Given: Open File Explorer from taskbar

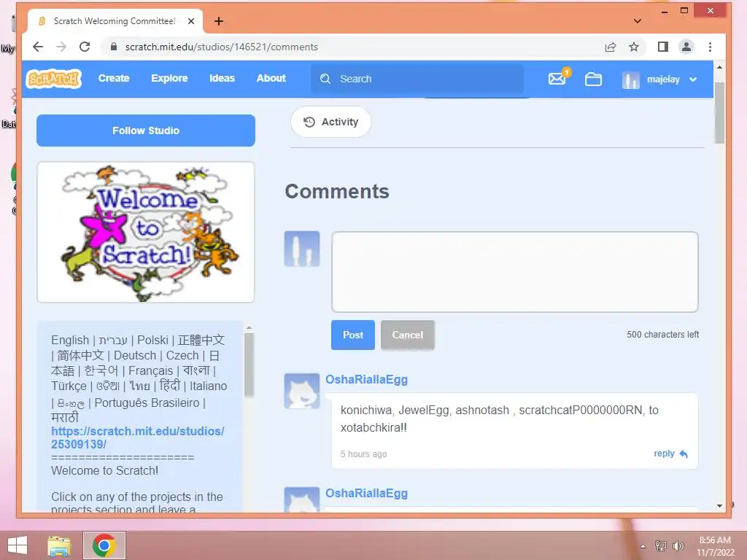Looking at the screenshot, I should coord(59,545).
